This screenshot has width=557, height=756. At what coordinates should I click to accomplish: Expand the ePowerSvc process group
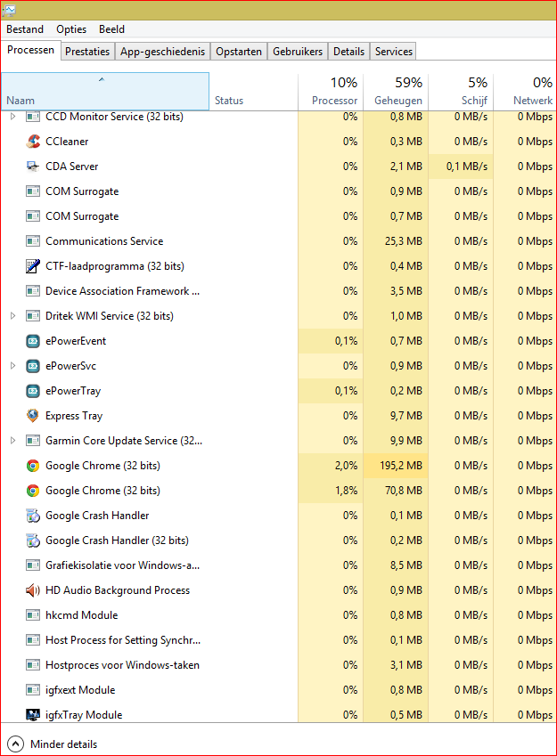tap(12, 366)
